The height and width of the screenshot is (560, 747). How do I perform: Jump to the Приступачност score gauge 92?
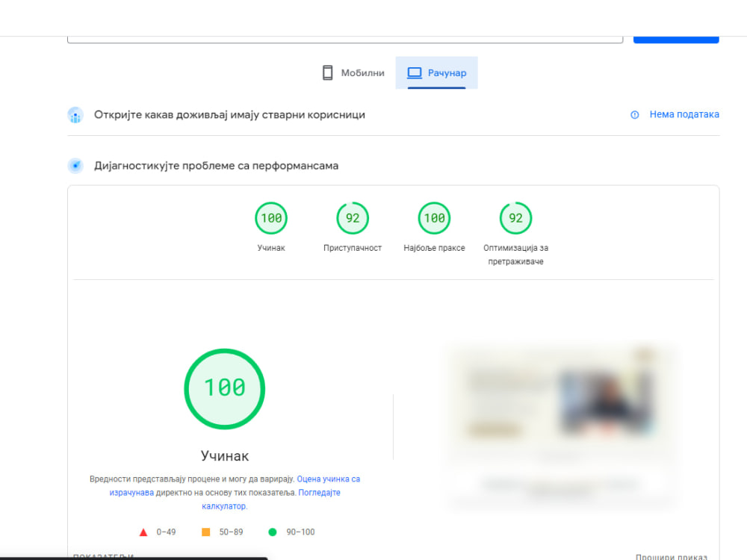[353, 218]
